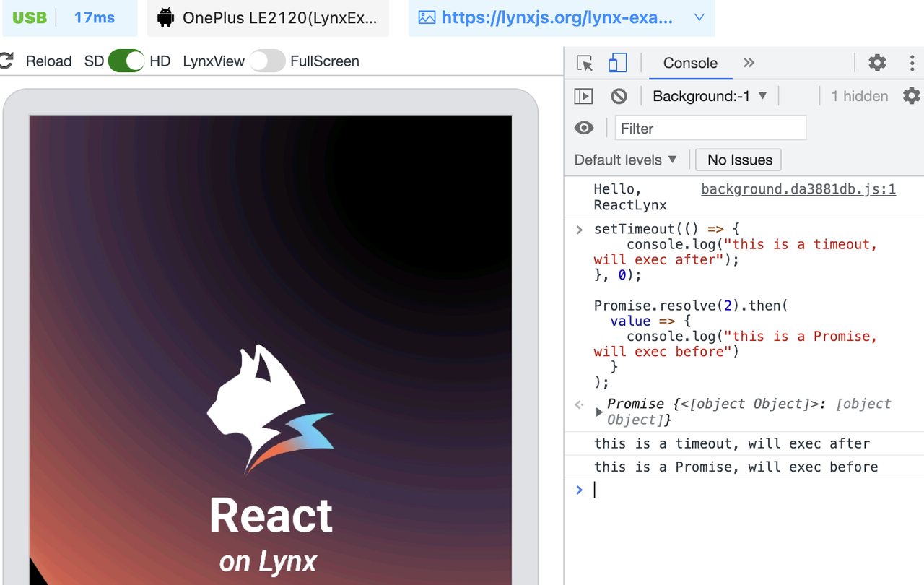Toggle the SD/HD quality switch
This screenshot has height=585, width=924.
126,61
